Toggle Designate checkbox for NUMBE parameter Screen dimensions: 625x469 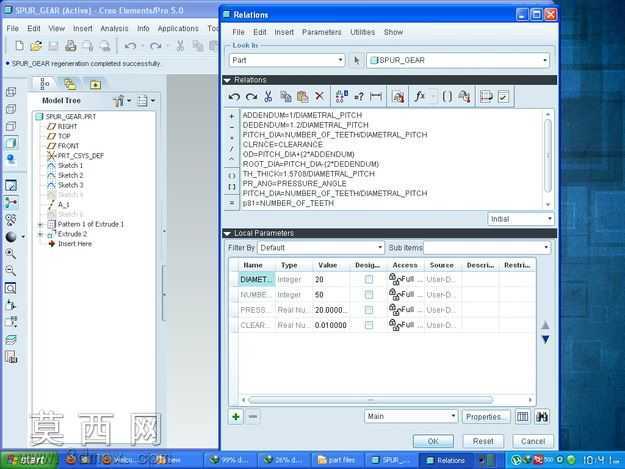point(369,294)
